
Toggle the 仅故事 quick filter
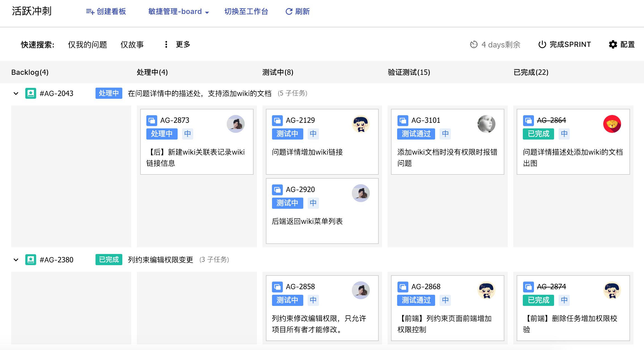(x=132, y=44)
